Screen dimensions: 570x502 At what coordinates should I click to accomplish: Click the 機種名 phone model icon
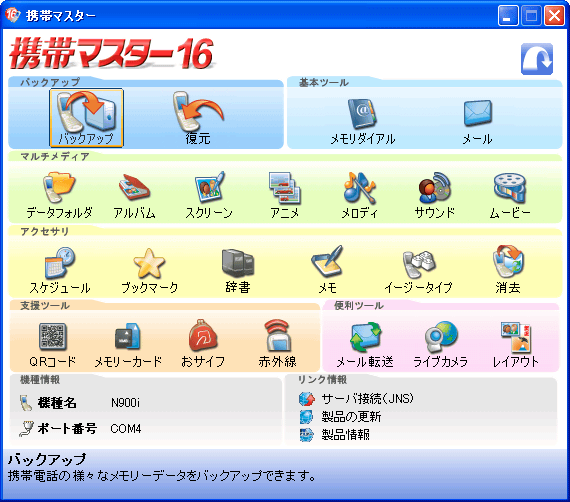click(x=25, y=403)
